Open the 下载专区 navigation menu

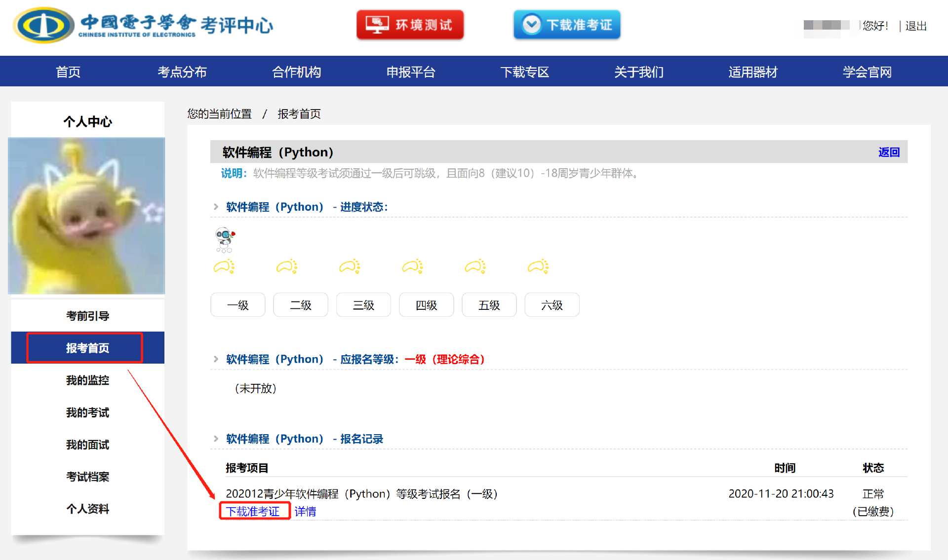[524, 72]
